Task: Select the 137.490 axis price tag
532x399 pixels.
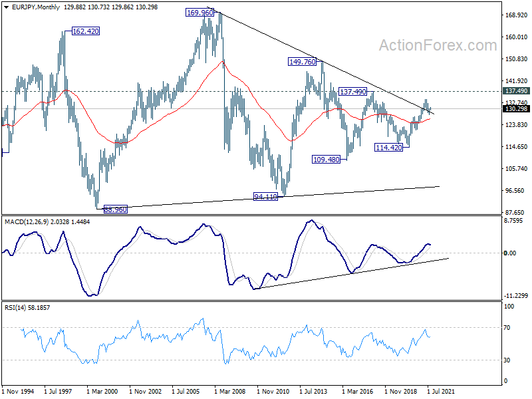Action: 516,91
